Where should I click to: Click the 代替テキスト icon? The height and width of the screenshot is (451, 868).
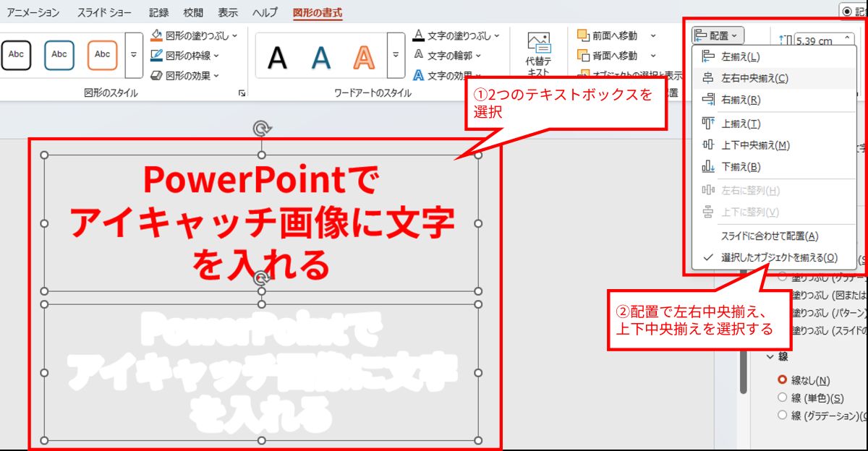[x=538, y=45]
